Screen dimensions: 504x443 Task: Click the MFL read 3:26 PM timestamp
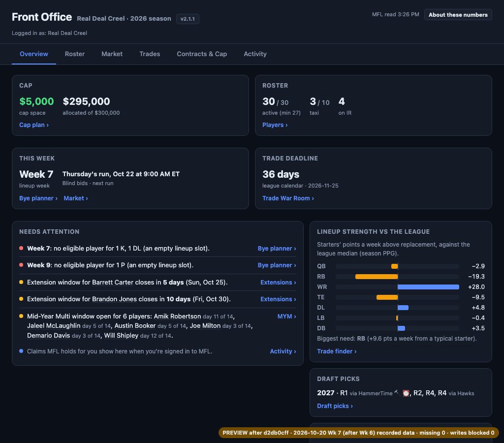click(x=395, y=14)
